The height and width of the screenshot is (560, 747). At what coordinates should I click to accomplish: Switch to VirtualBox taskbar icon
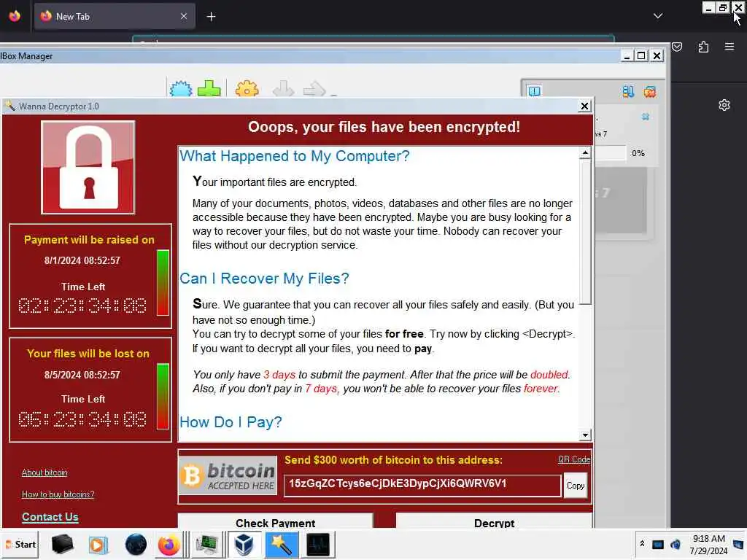(x=244, y=545)
